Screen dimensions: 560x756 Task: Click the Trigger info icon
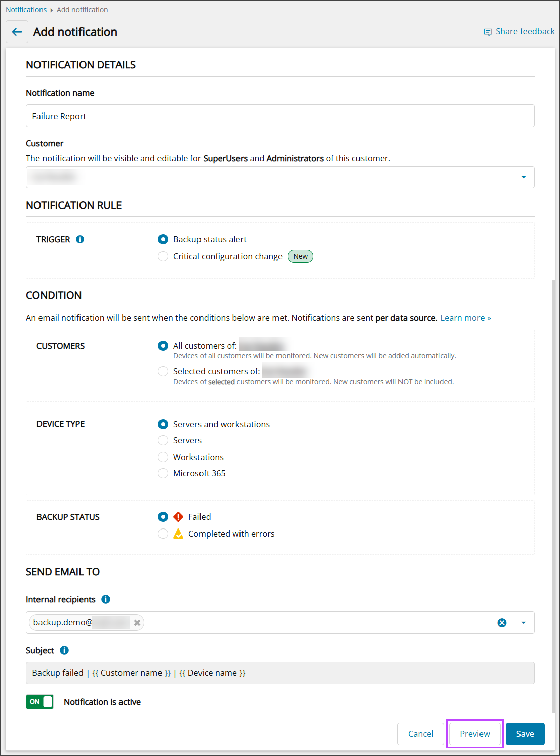point(80,239)
